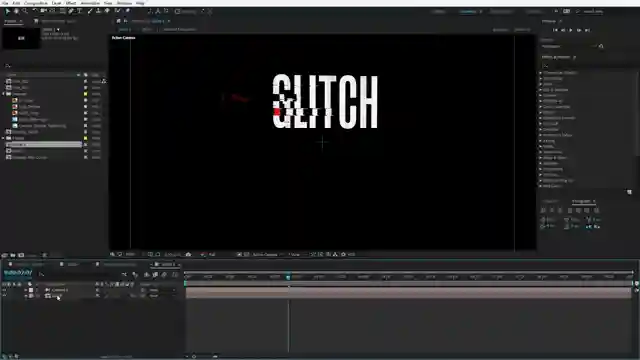Jump to last frame in Preview panel
The image size is (640, 360).
click(x=587, y=30)
